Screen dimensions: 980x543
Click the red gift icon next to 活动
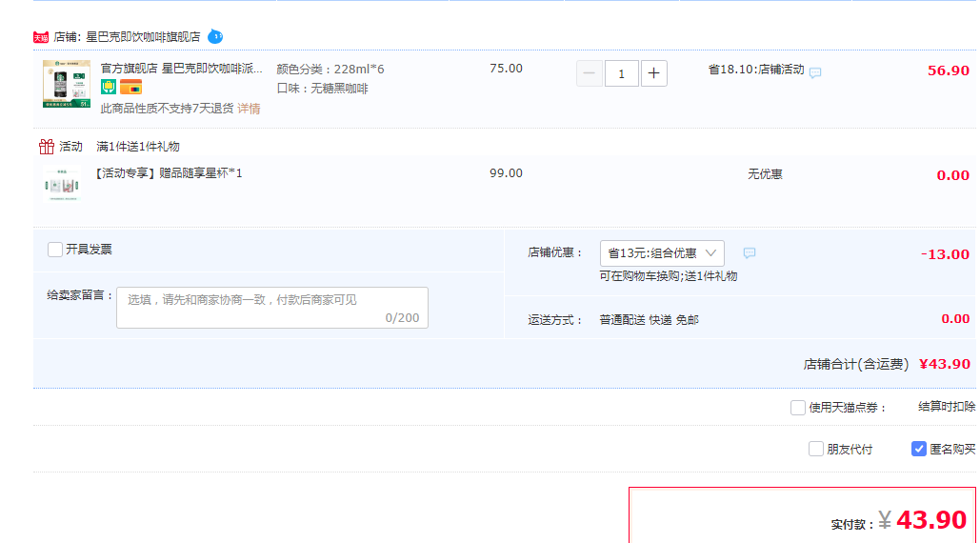point(47,147)
